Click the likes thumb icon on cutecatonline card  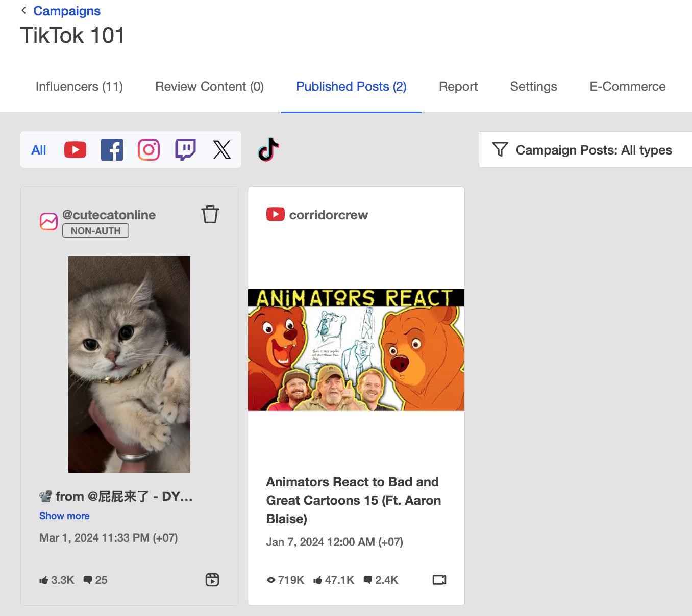tap(44, 580)
